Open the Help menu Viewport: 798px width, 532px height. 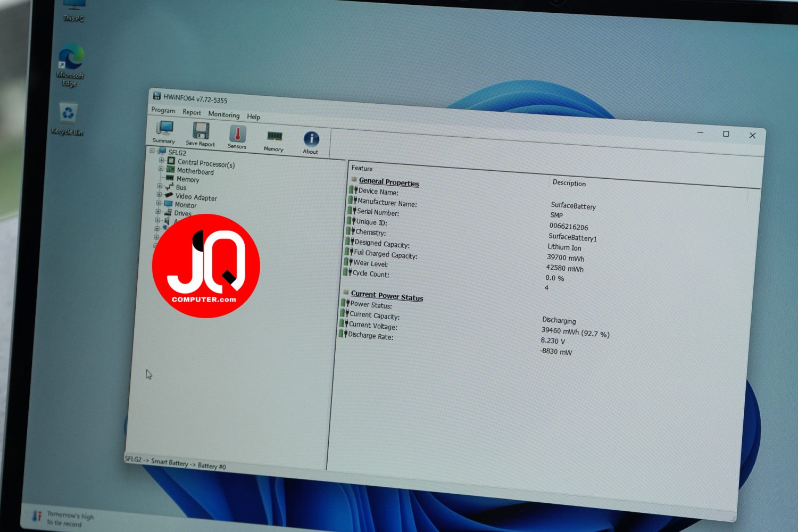coord(254,117)
